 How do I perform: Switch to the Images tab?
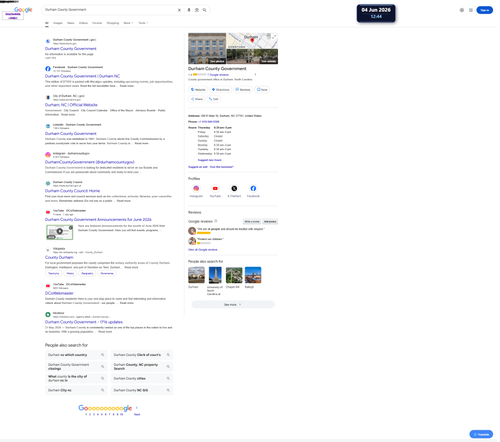click(58, 23)
